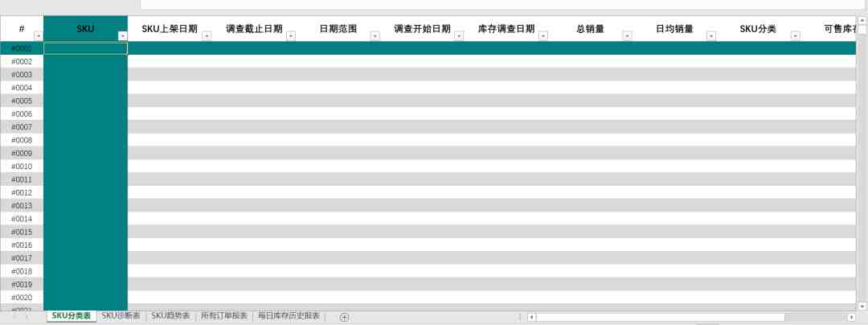Add a new sheet with the plus icon
The image size is (868, 325).
pyautogui.click(x=344, y=317)
